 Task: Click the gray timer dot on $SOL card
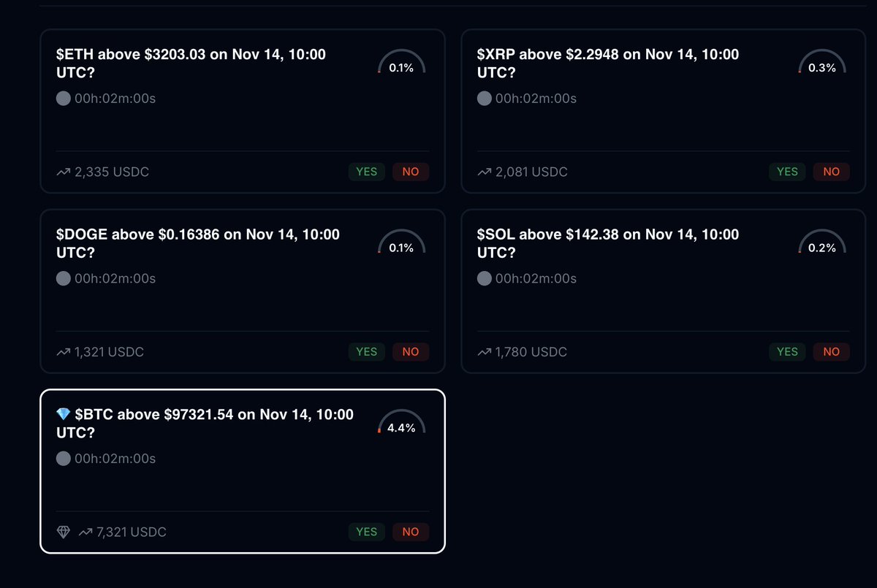point(485,278)
